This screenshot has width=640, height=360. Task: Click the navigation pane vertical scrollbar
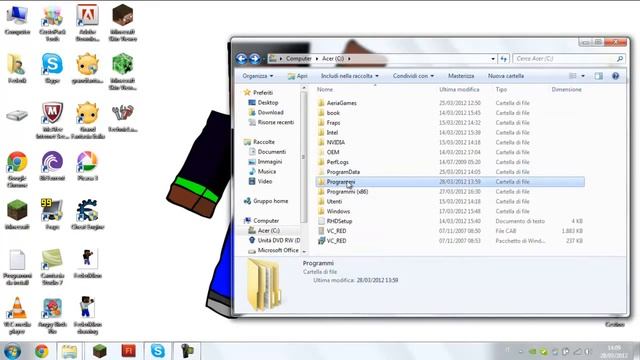pos(303,157)
